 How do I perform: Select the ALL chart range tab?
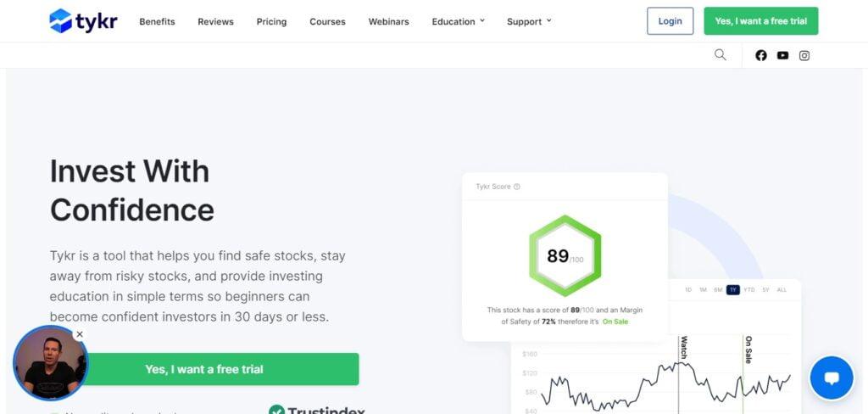click(782, 290)
